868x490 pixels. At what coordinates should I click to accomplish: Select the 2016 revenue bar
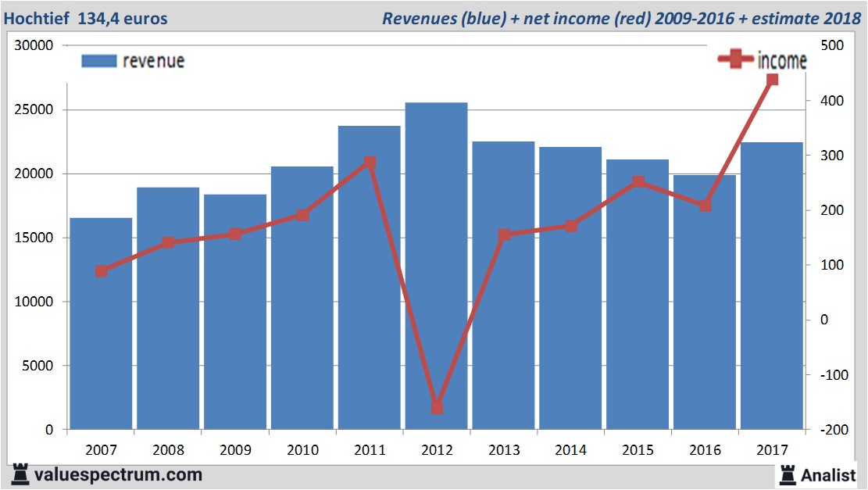coord(705,302)
